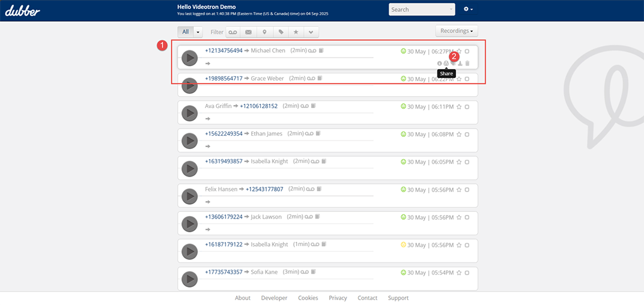Expand the settings gear dropdown
The width and height of the screenshot is (644, 305).
pos(469,10)
